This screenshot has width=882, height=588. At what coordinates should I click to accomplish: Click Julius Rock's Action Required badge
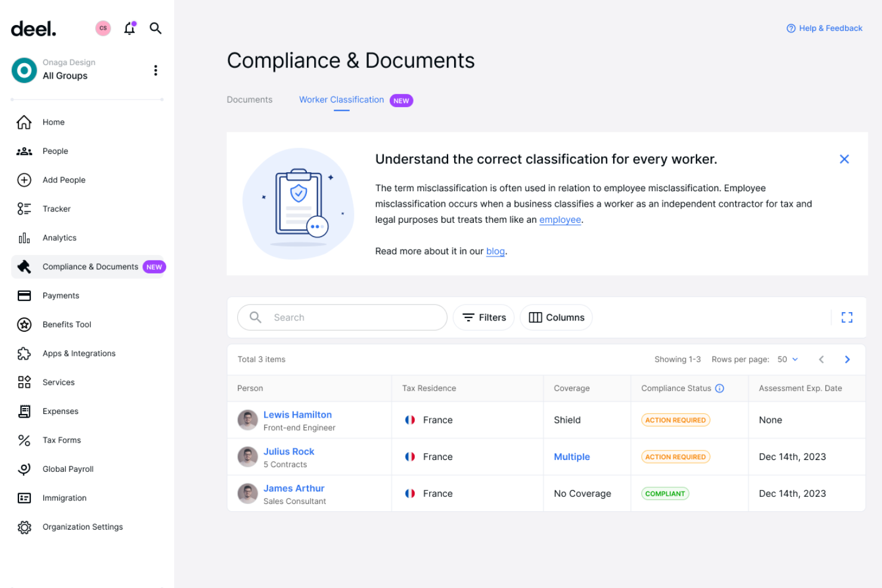point(675,457)
